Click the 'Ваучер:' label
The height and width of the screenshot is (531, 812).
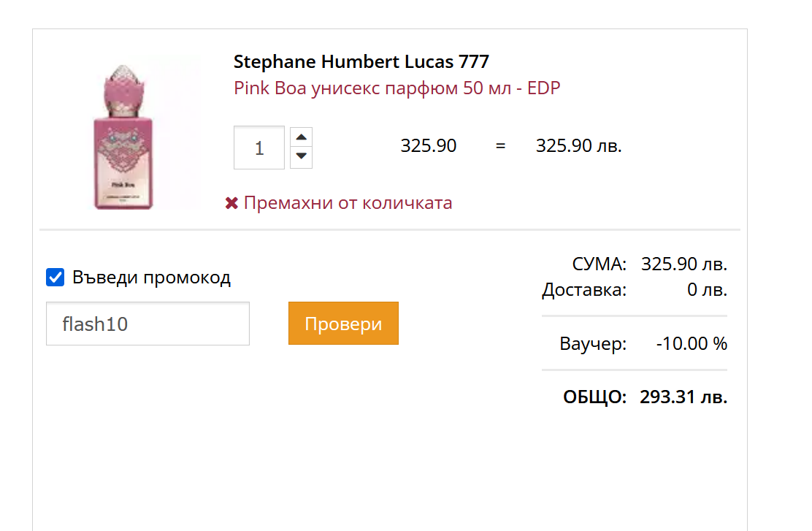click(593, 343)
